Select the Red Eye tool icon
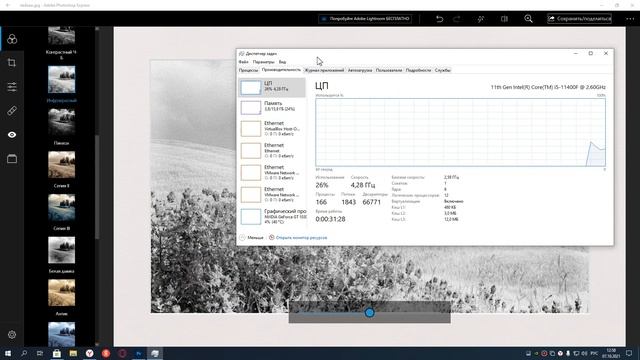Screen dimensions: 640x360 (x=12, y=135)
